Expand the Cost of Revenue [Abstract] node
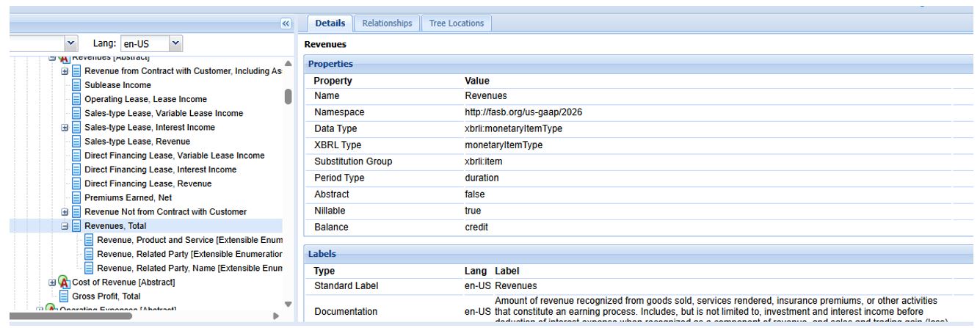This screenshot has height=328, width=980. pos(54,283)
